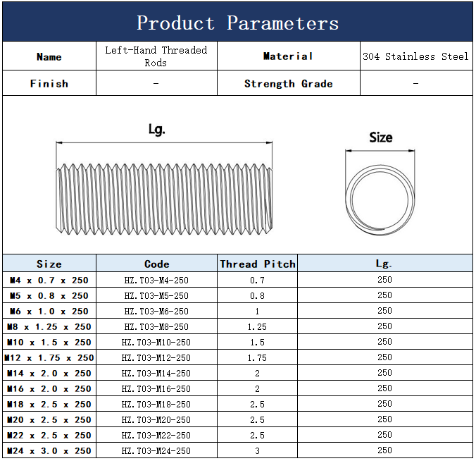The height and width of the screenshot is (461, 476).
Task: Click the 'Name' label cell
Action: [x=49, y=56]
